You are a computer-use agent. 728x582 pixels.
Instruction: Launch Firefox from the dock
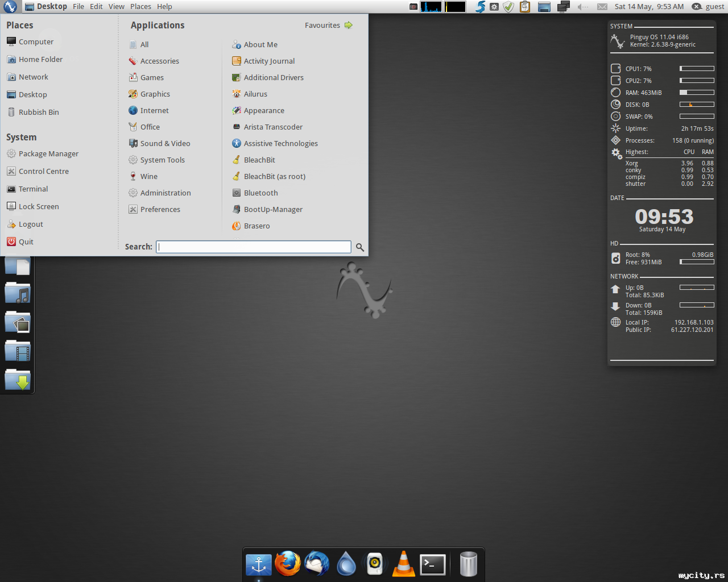[x=288, y=564]
